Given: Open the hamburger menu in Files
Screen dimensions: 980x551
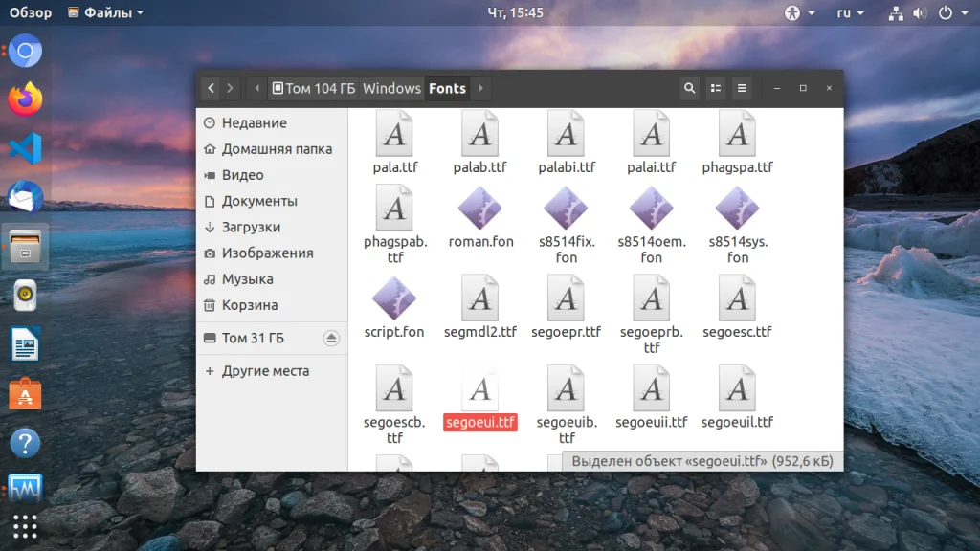Looking at the screenshot, I should coord(742,88).
